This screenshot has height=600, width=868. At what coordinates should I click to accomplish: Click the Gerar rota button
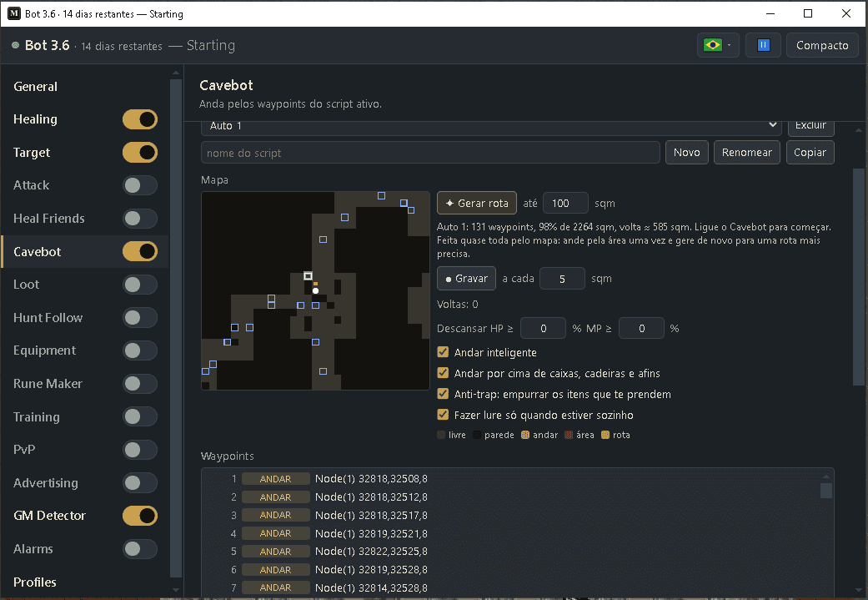click(477, 204)
